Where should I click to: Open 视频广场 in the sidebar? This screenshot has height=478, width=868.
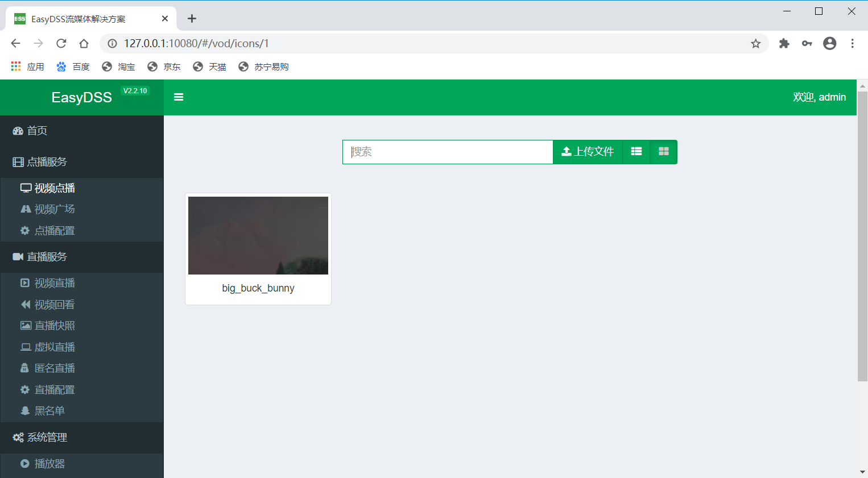[82, 209]
